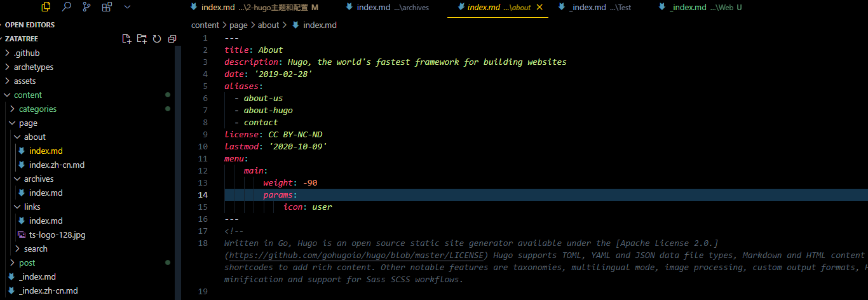Collapse all folders in explorer

pos(172,39)
